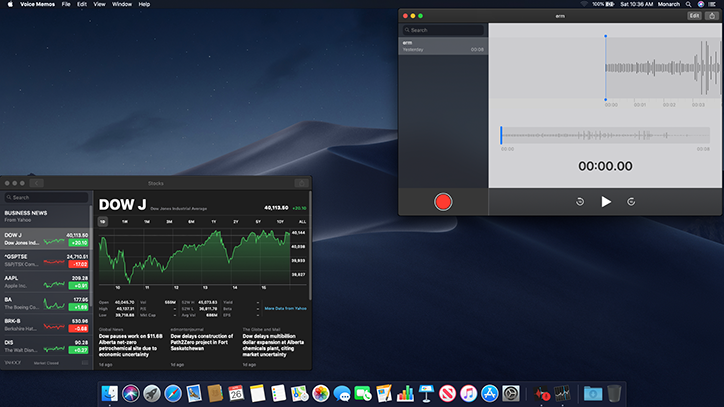Image resolution: width=724 pixels, height=407 pixels.
Task: Click the Stocks detail pane vertical scrollbar
Action: (x=310, y=245)
